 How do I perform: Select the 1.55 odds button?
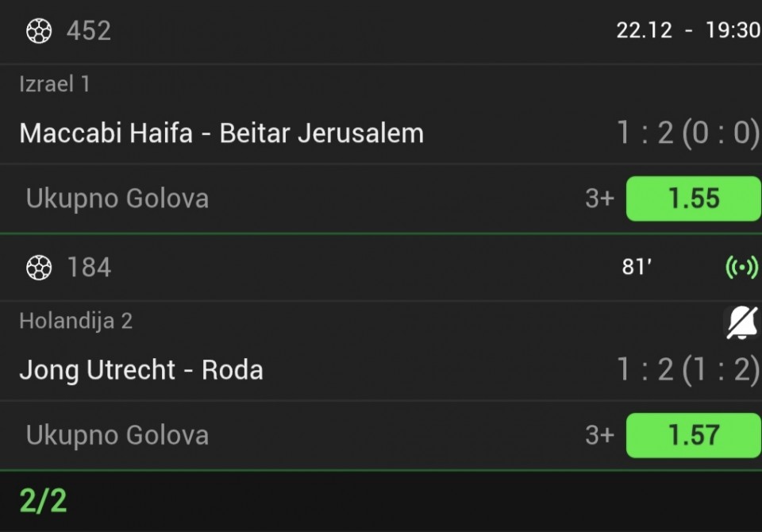(693, 199)
